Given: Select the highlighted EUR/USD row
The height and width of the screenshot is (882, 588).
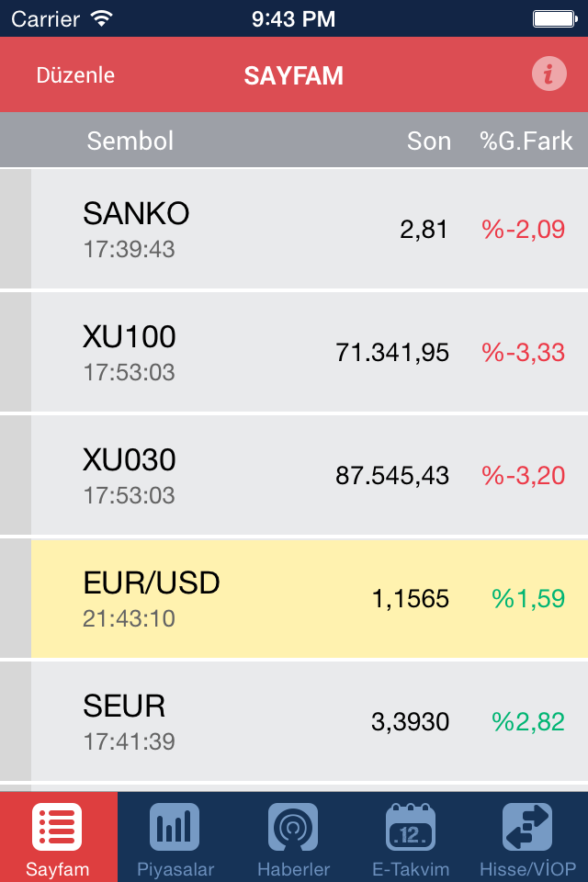Looking at the screenshot, I should click(294, 598).
